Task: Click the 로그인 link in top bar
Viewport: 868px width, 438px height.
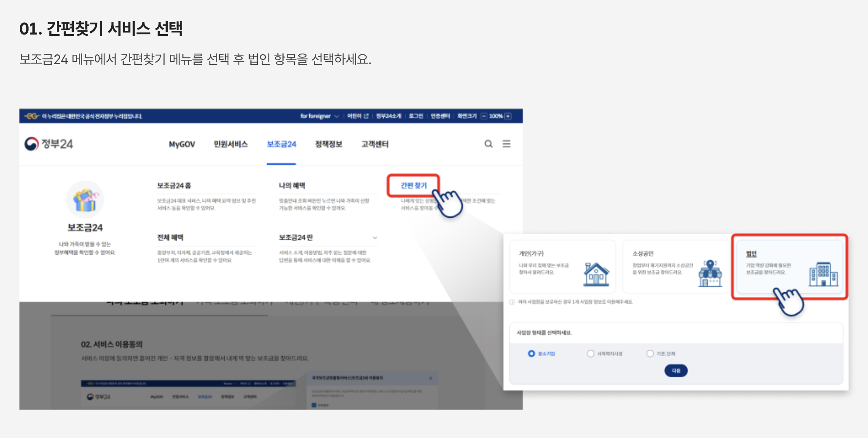Action: [x=416, y=116]
